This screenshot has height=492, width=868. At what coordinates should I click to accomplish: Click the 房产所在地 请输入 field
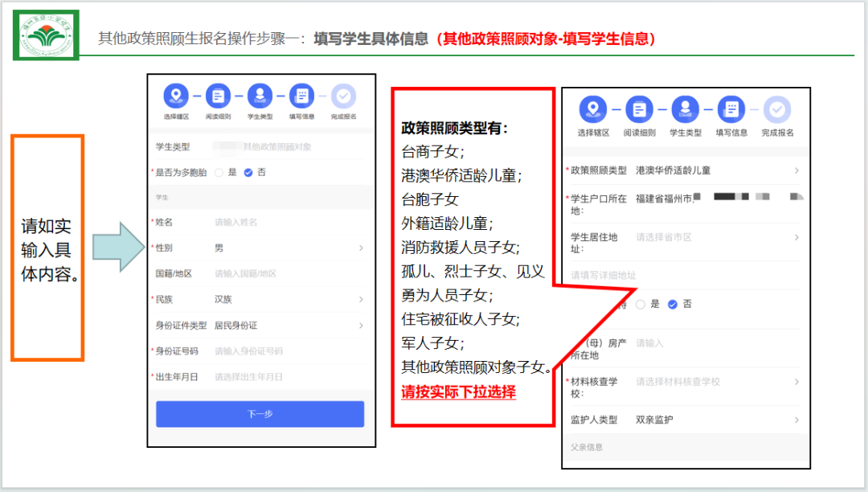tap(717, 343)
